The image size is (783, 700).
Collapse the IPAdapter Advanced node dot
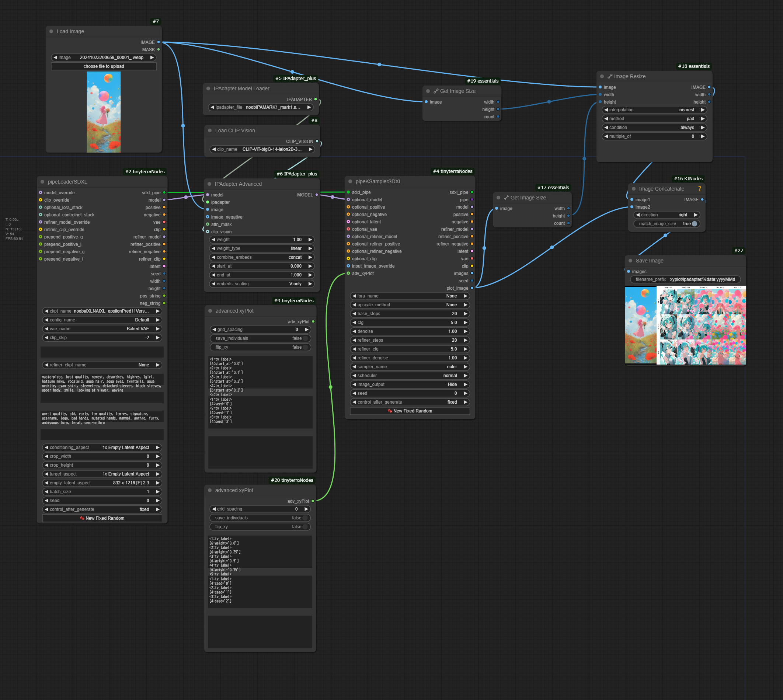tap(209, 184)
